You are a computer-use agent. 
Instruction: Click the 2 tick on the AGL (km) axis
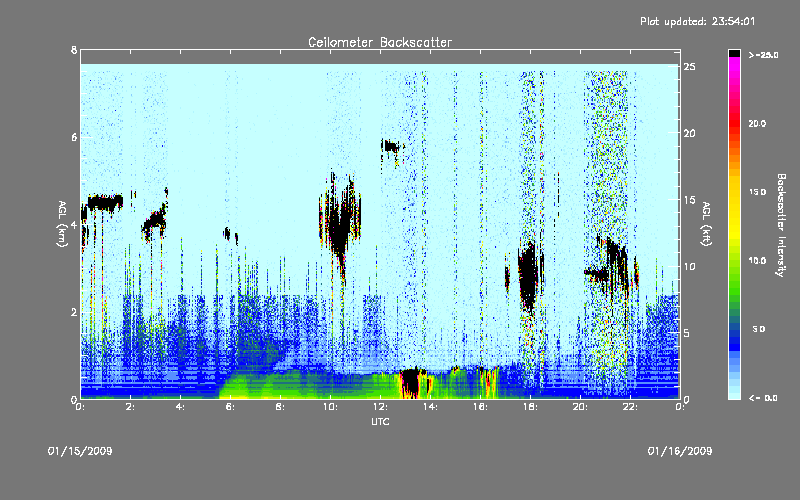tap(74, 312)
